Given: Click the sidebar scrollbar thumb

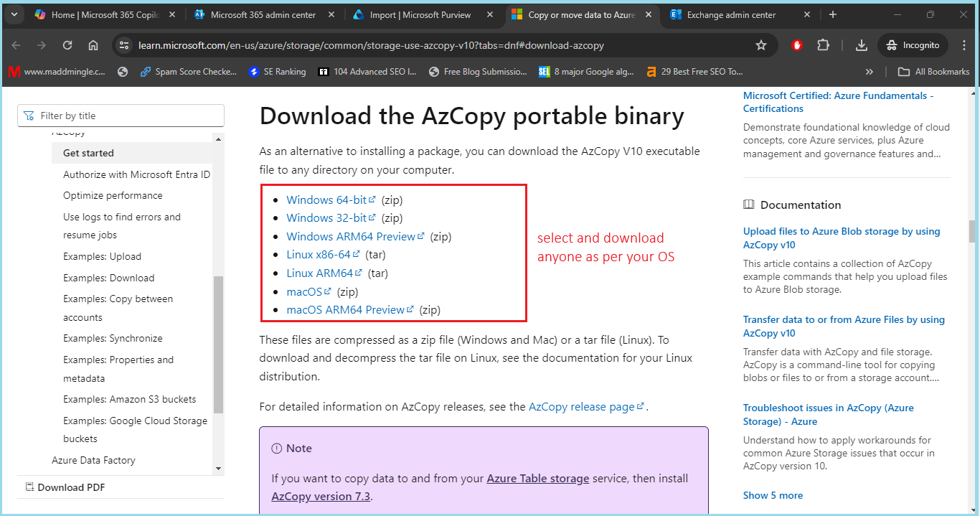Looking at the screenshot, I should pos(219,344).
